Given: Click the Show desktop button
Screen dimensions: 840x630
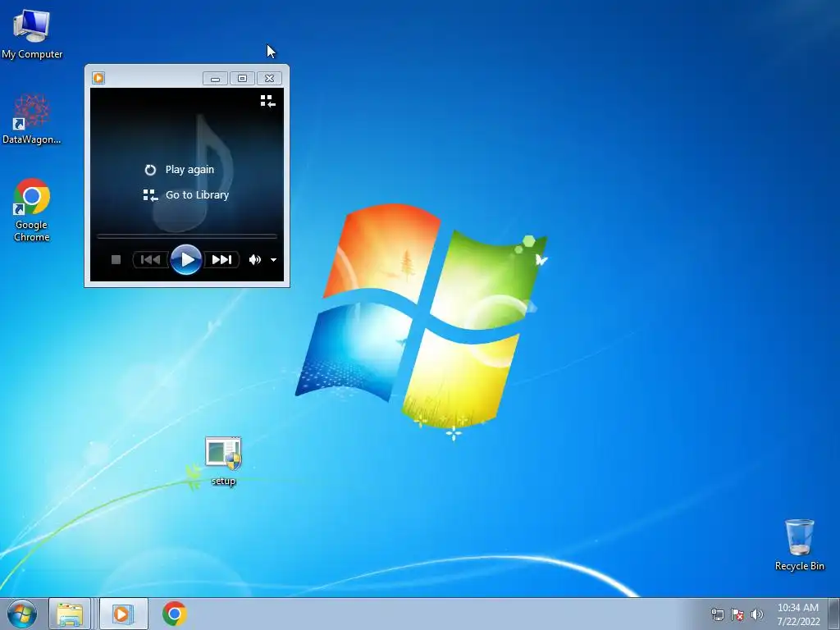Looking at the screenshot, I should [834, 614].
